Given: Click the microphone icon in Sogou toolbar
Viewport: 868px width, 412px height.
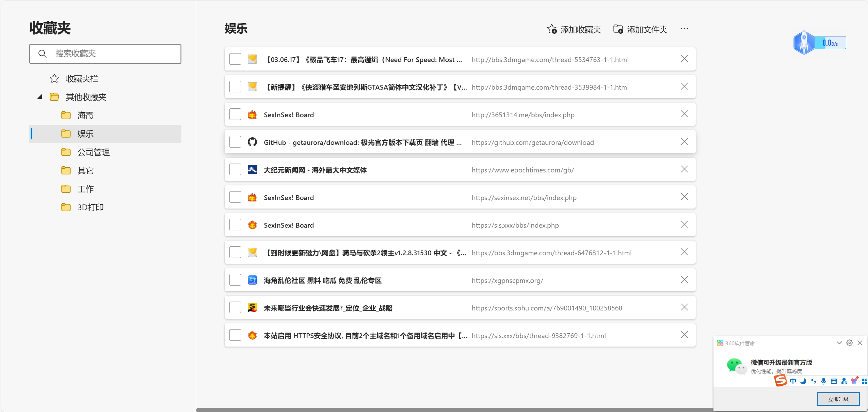Looking at the screenshot, I should [x=823, y=381].
